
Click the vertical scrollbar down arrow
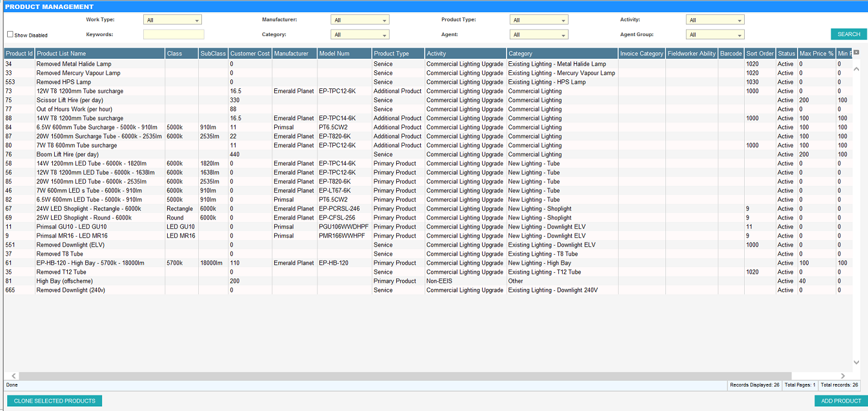(856, 363)
